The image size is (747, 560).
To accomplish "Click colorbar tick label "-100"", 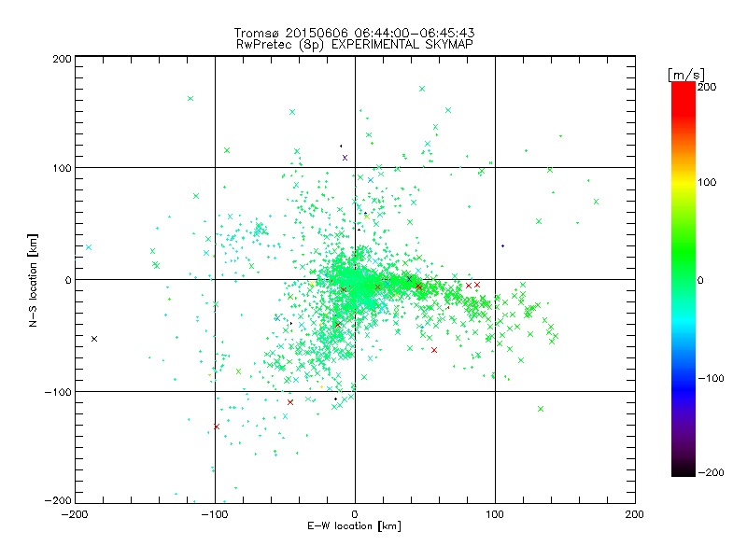I will [711, 378].
